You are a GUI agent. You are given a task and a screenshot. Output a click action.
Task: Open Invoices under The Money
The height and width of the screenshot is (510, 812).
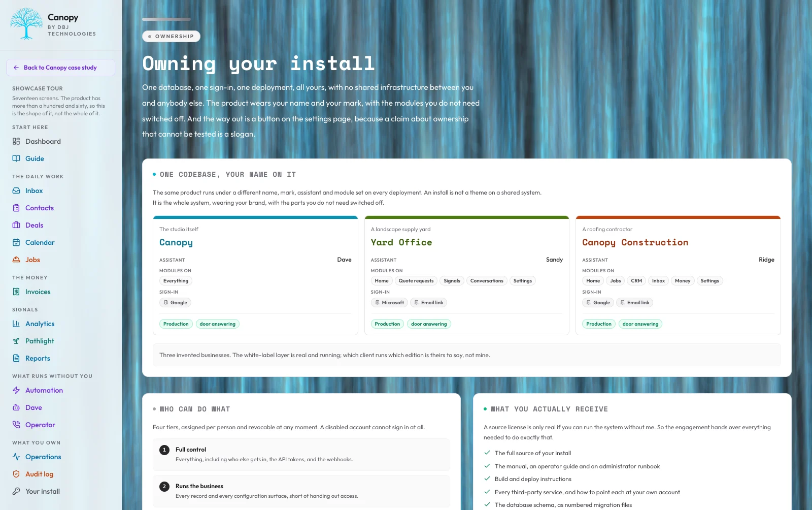pyautogui.click(x=61, y=292)
